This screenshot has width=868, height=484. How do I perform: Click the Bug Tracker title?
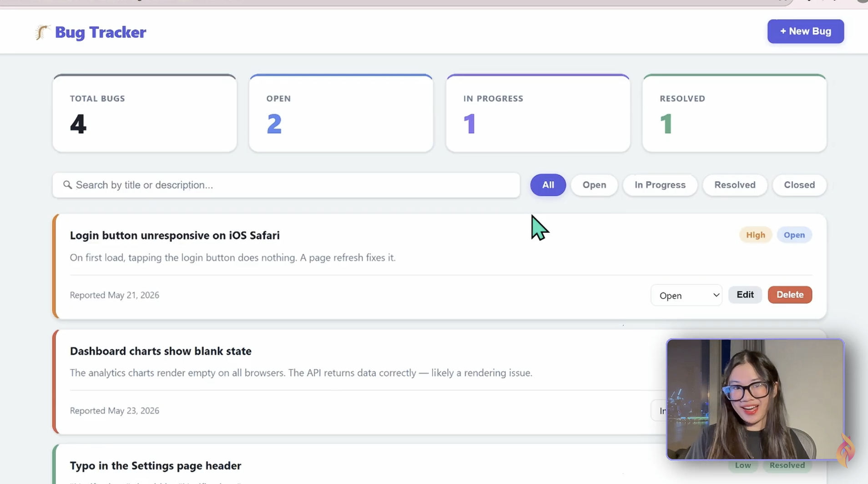[101, 32]
